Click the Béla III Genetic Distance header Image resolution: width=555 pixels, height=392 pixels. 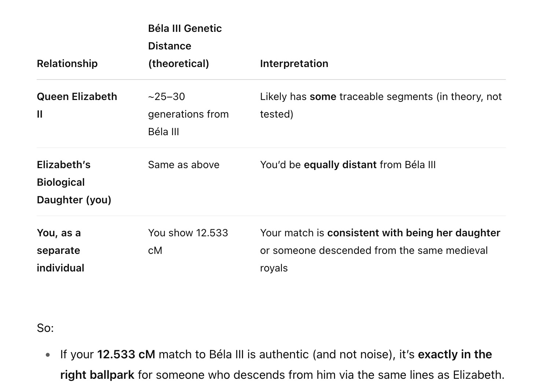(185, 46)
